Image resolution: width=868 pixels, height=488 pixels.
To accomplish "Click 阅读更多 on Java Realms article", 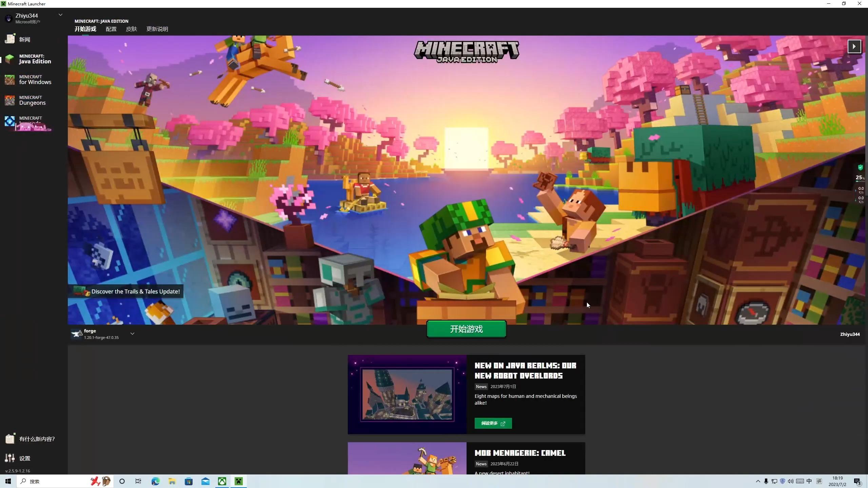I will click(493, 423).
